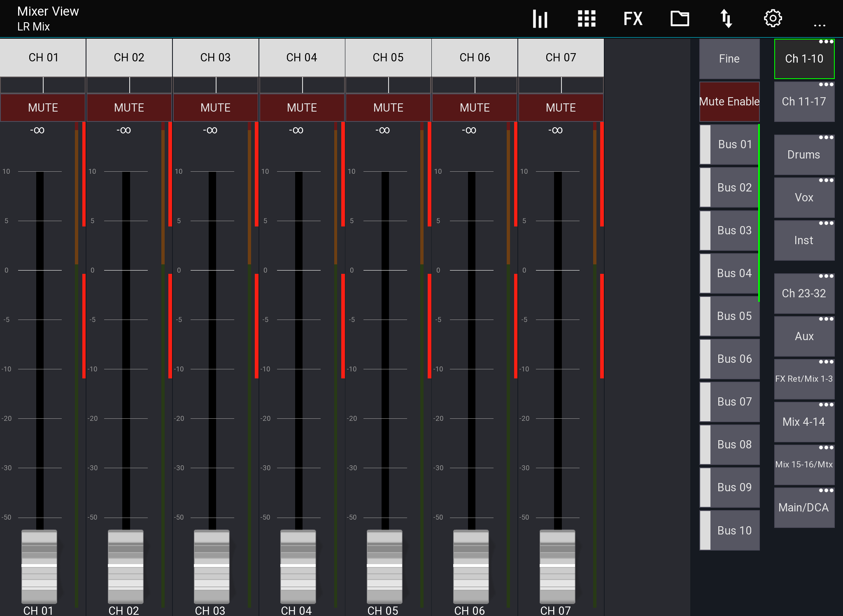Select Bus 09 mix
This screenshot has height=616, width=843.
pyautogui.click(x=729, y=488)
